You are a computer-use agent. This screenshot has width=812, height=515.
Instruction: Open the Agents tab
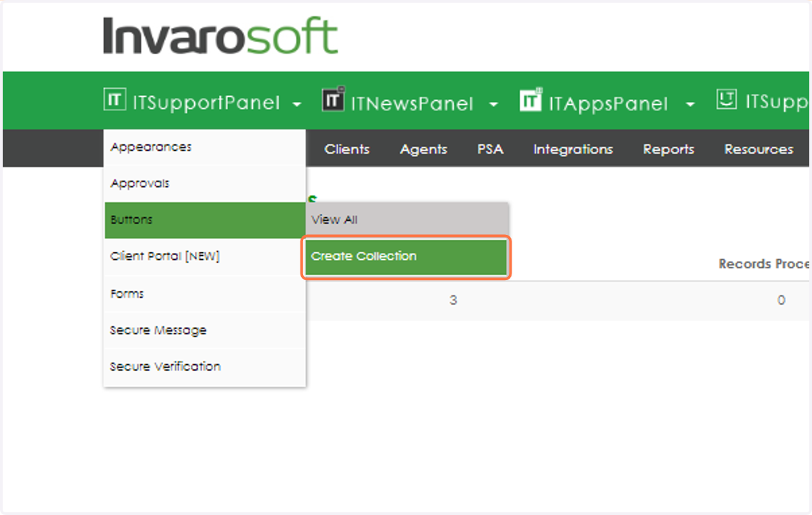click(424, 149)
